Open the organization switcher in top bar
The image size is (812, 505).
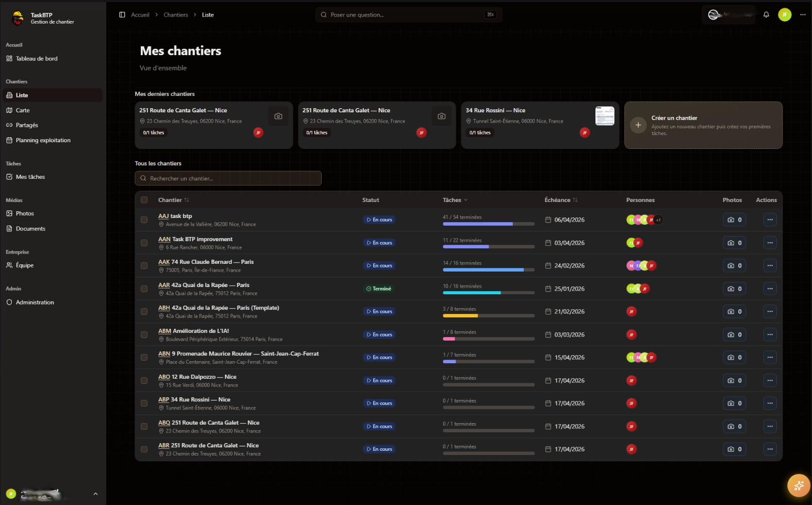[x=729, y=15]
